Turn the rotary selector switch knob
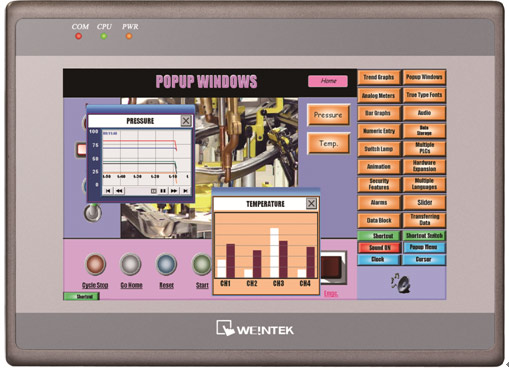The image size is (509, 368). pos(93,213)
